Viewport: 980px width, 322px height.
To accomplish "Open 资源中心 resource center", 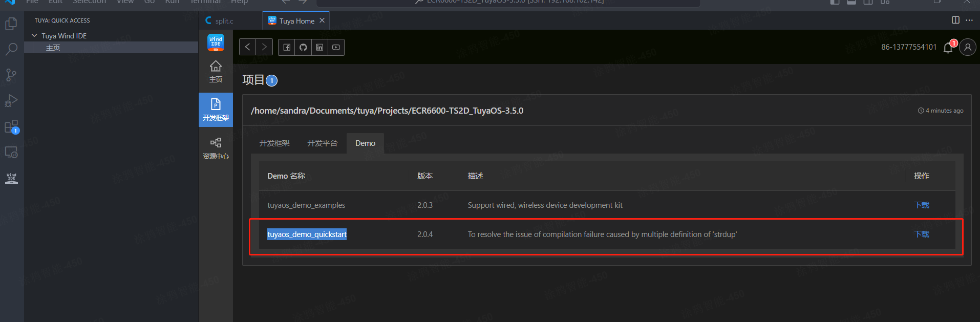I will pos(216,148).
